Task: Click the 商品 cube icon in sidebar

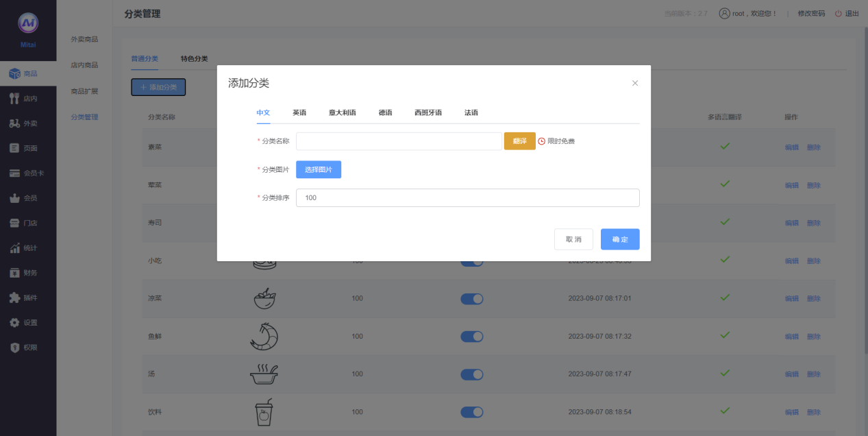Action: [14, 73]
